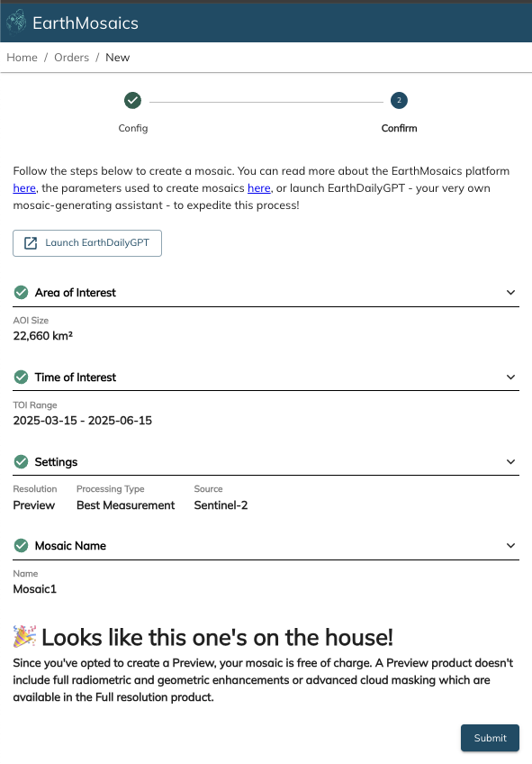Screen dimensions: 532x764
Task: Expand the Mosaic Name section chevron
Action: click(x=510, y=546)
